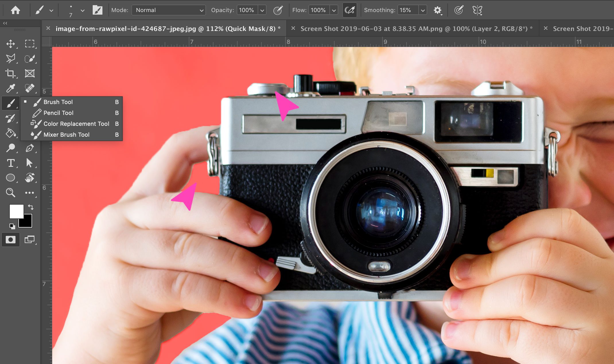614x364 pixels.
Task: Open the Mode dropdown showing Normal
Action: 168,10
